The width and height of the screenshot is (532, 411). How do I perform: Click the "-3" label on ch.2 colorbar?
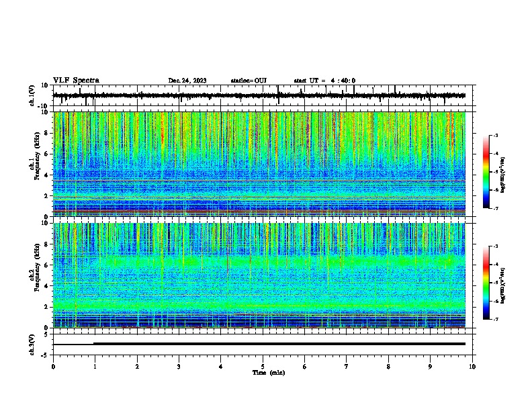[495, 246]
